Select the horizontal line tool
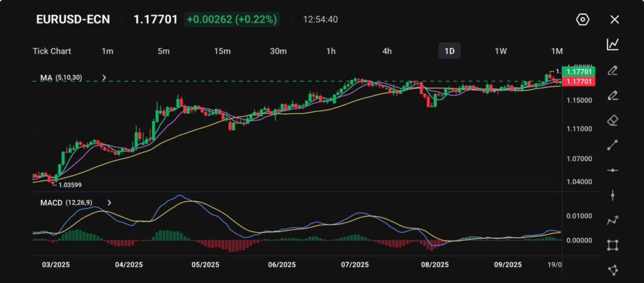The height and width of the screenshot is (283, 644). [x=613, y=170]
